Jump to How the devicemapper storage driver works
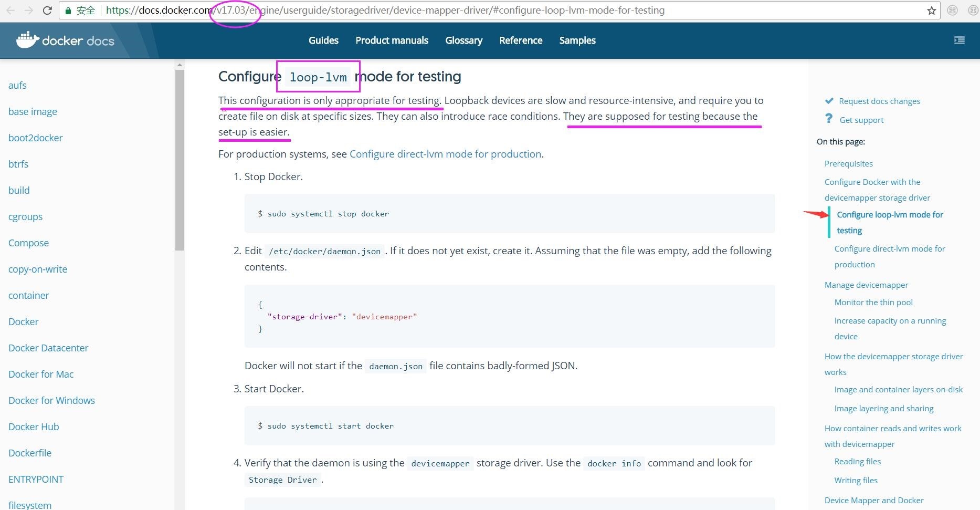The width and height of the screenshot is (980, 510). [893, 364]
